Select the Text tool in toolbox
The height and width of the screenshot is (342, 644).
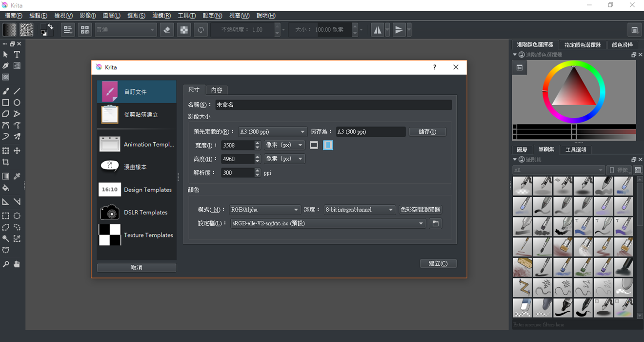[17, 54]
